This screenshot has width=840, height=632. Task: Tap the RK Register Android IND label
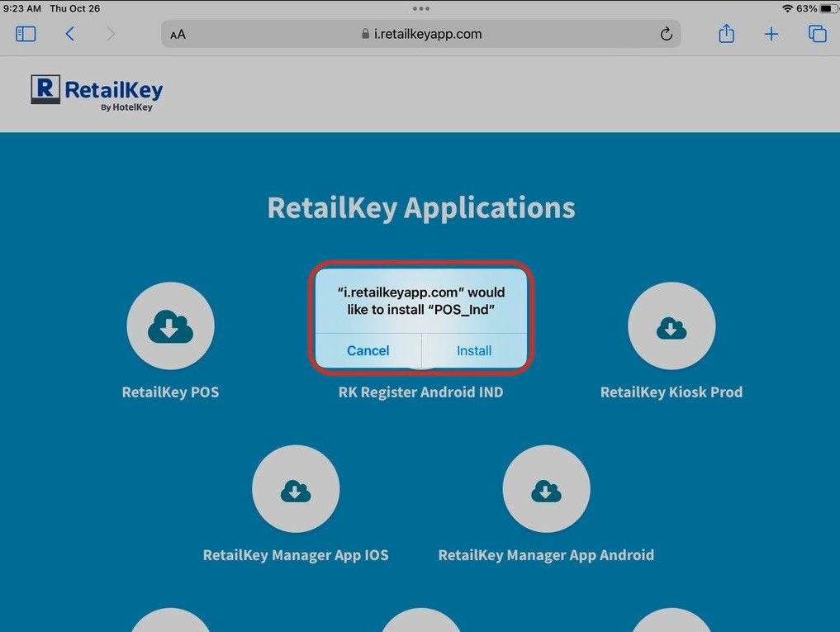point(420,392)
